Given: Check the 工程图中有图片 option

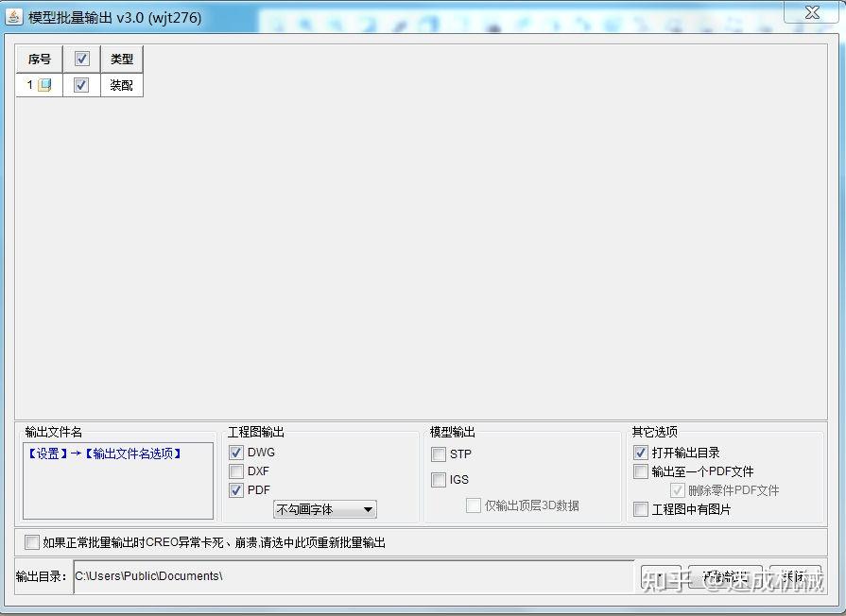Looking at the screenshot, I should [x=641, y=509].
